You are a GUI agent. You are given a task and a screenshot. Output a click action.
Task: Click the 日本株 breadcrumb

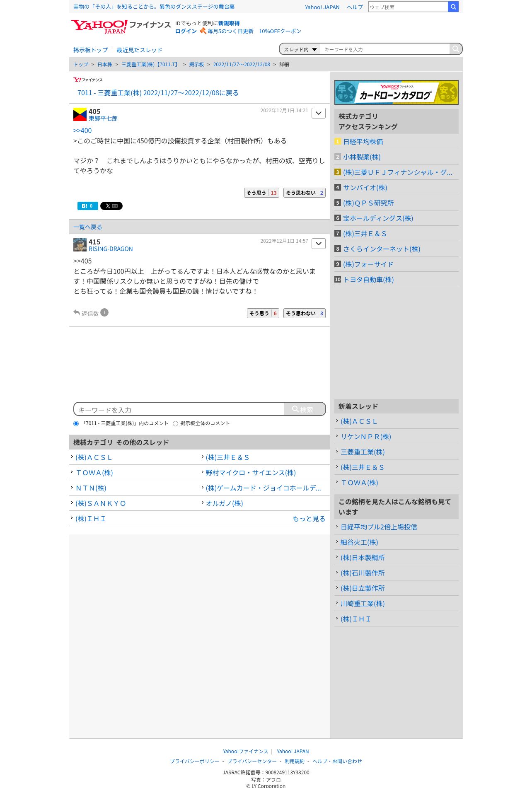tap(105, 65)
